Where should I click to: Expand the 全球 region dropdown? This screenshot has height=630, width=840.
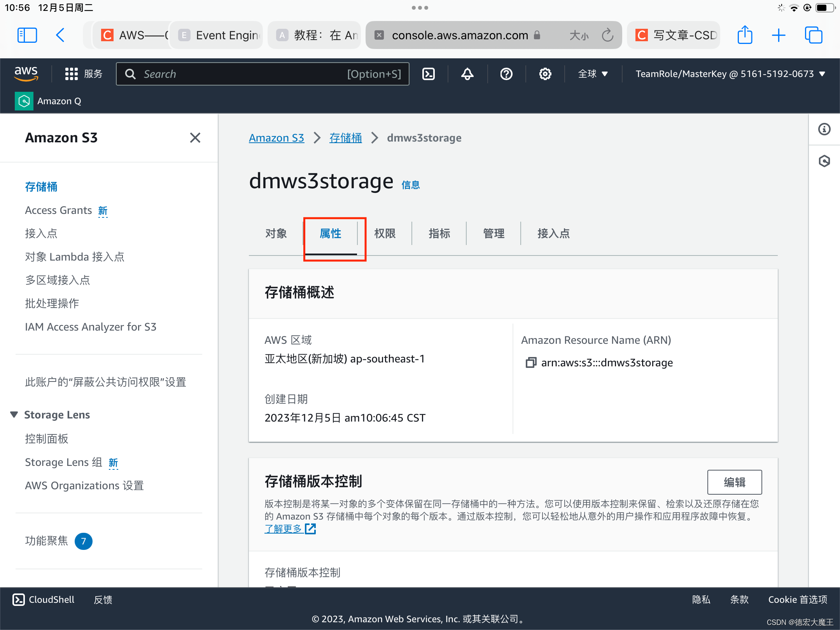coord(593,74)
